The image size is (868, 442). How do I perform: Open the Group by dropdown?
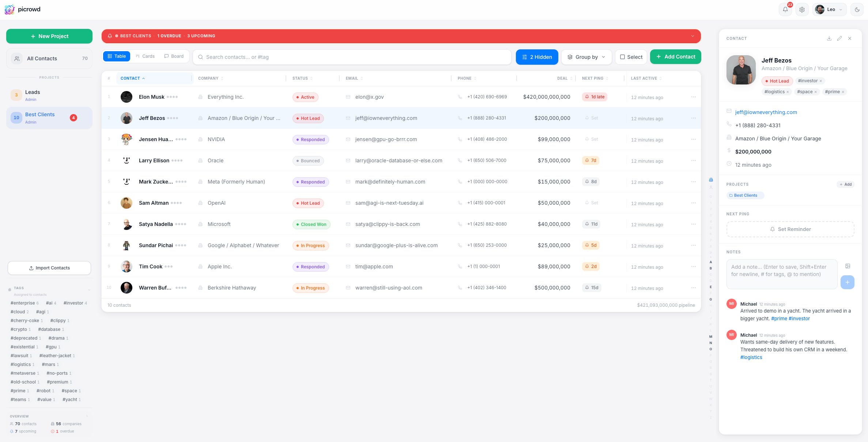click(x=586, y=57)
